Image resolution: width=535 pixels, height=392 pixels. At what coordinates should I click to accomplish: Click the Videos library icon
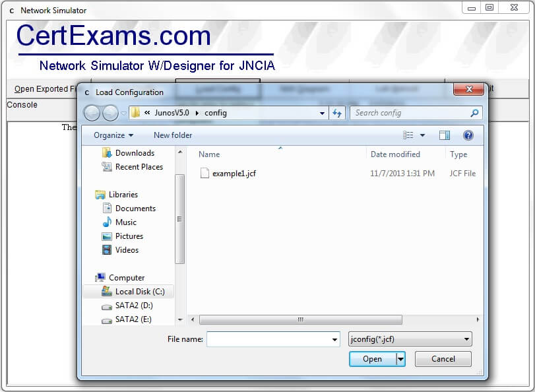(107, 250)
